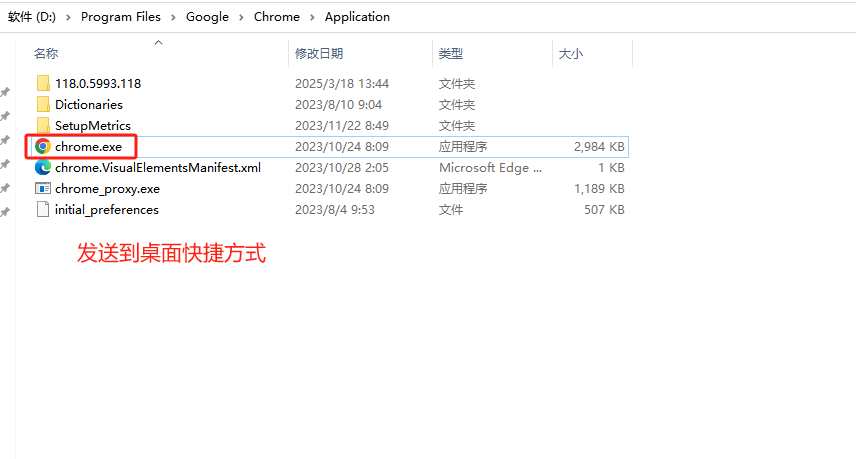This screenshot has height=459, width=856.
Task: Jump to the Google breadcrumb folder
Action: click(207, 17)
